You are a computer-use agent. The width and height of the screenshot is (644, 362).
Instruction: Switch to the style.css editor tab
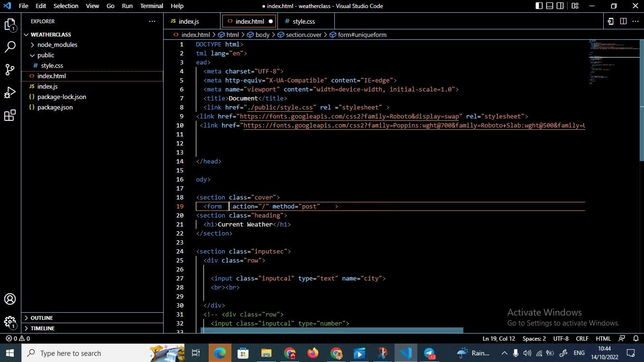point(306,21)
